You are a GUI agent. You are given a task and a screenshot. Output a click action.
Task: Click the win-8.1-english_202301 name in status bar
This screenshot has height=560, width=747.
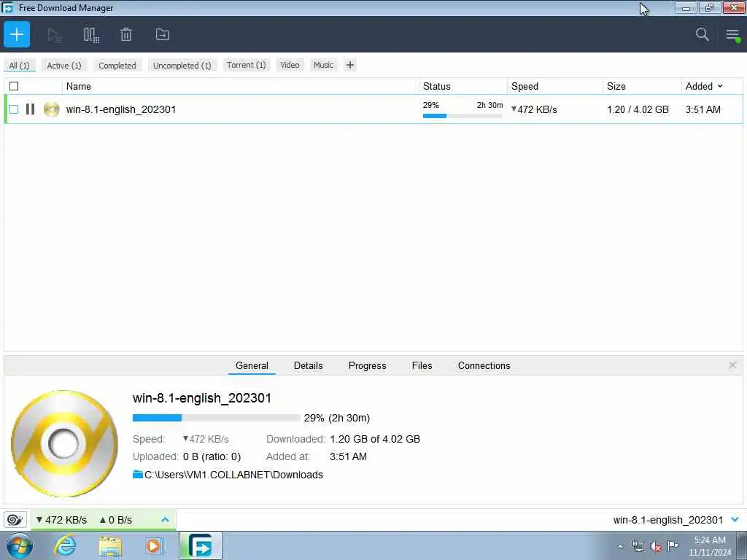click(x=668, y=519)
